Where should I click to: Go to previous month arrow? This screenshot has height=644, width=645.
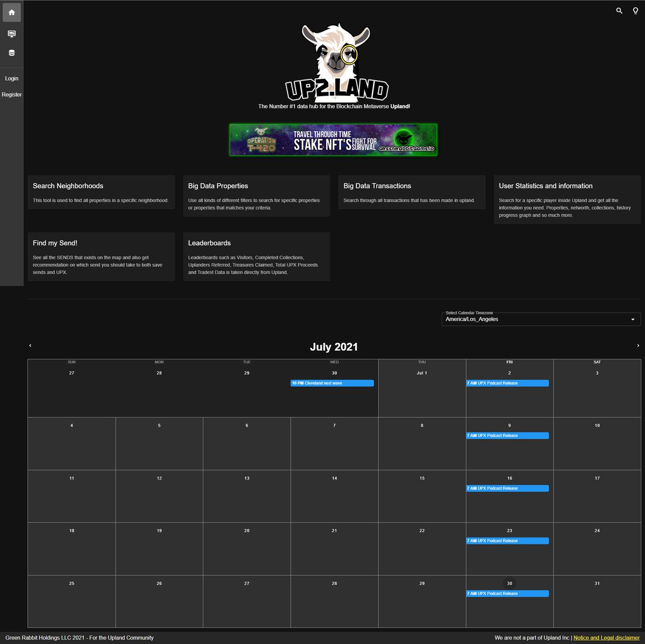30,346
